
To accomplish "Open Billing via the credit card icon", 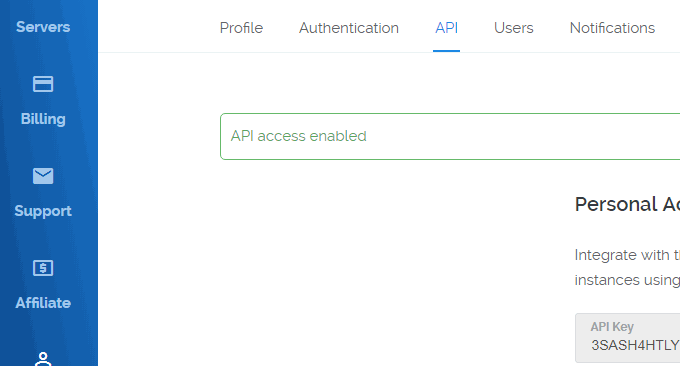I will click(x=43, y=84).
